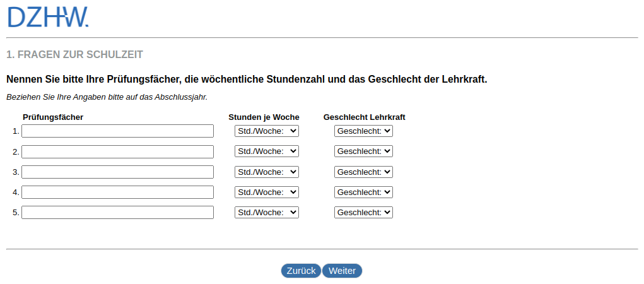The height and width of the screenshot is (284, 644).
Task: Open the Geschlecht dropdown in row 1
Action: pos(363,131)
